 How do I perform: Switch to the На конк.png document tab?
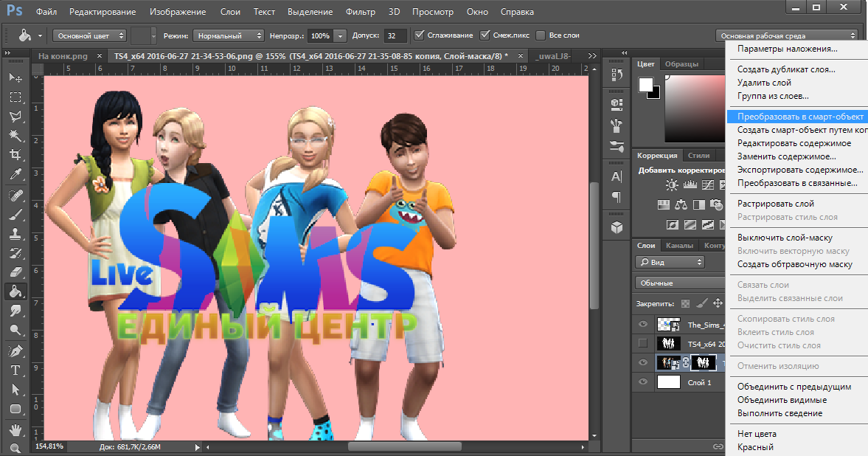click(x=63, y=56)
